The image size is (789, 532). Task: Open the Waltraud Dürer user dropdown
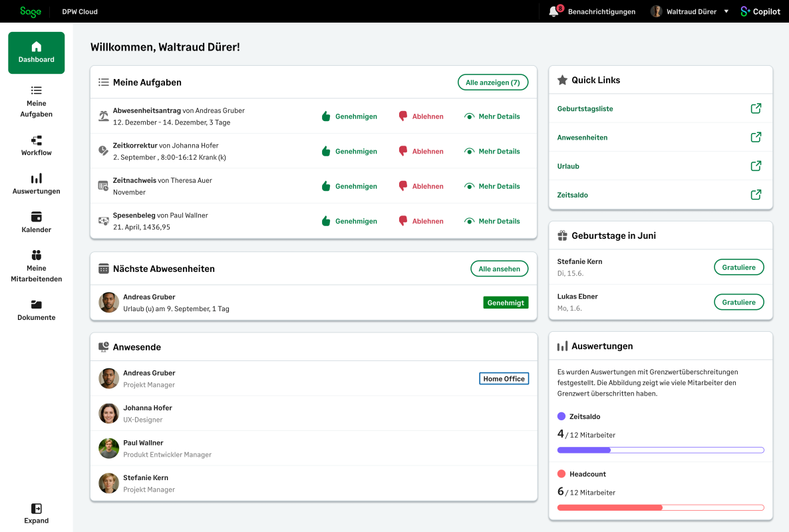pos(726,11)
